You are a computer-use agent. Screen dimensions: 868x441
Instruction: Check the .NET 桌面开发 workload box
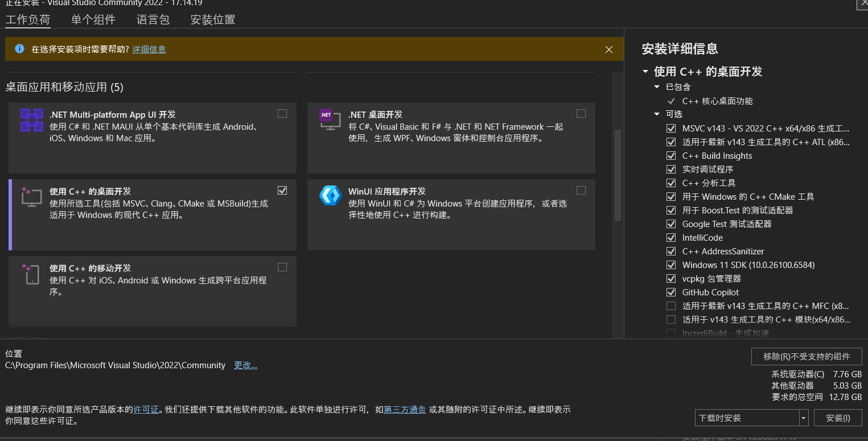coord(581,114)
